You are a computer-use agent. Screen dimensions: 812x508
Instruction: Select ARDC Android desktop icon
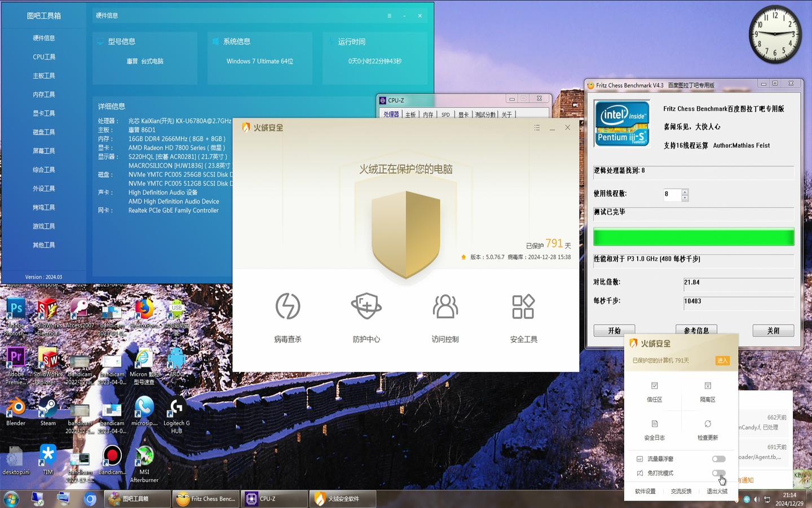coord(176,363)
